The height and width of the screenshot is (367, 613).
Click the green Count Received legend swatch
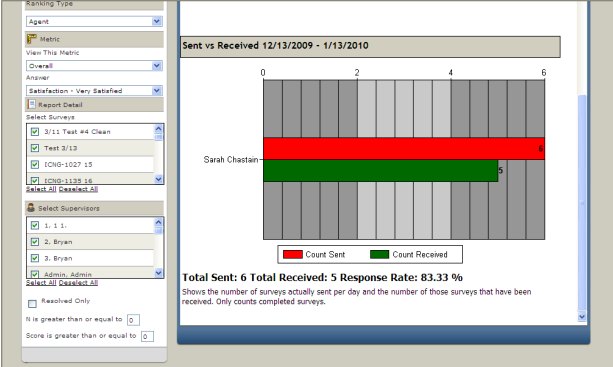click(379, 254)
